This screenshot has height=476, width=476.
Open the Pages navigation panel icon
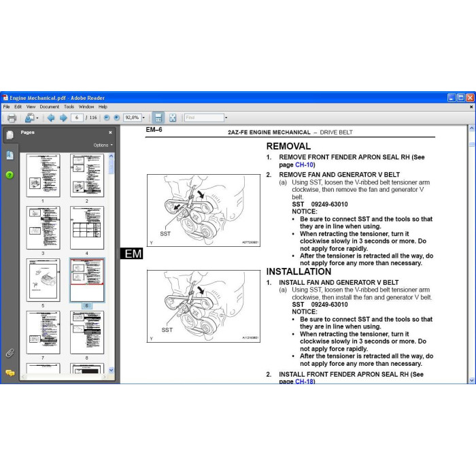pyautogui.click(x=10, y=135)
